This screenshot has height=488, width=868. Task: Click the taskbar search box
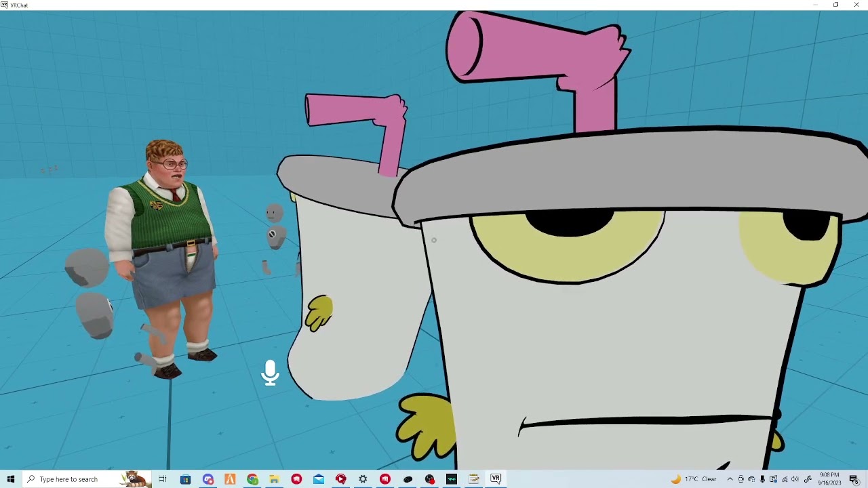coord(87,479)
